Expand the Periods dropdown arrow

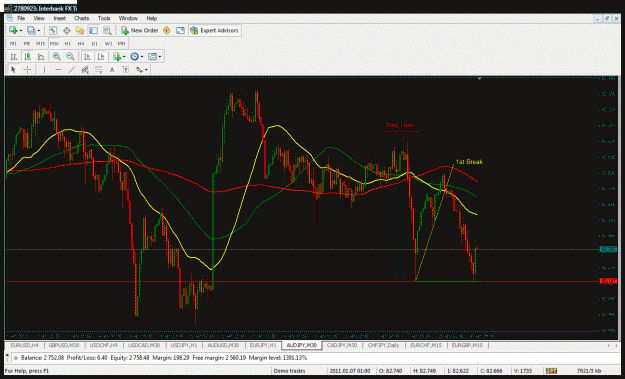click(142, 57)
